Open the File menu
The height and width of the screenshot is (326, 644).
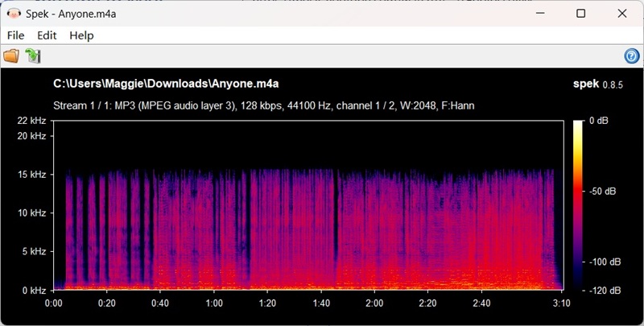[15, 35]
